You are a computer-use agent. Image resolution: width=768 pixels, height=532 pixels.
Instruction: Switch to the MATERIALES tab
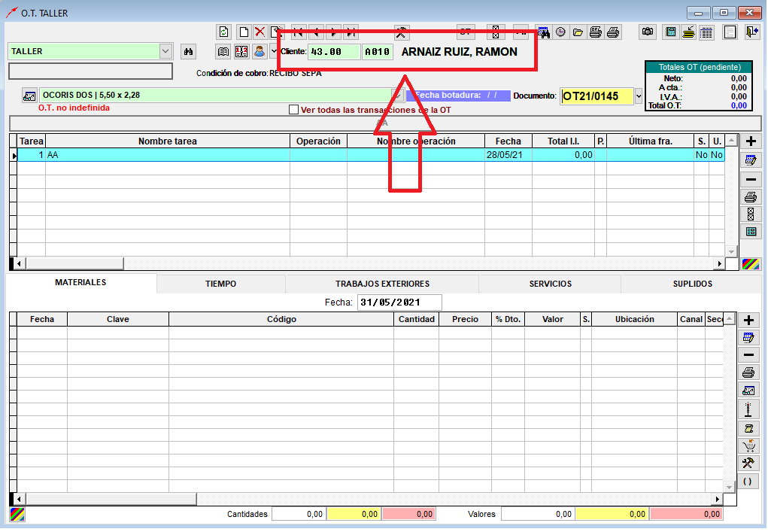click(x=80, y=283)
